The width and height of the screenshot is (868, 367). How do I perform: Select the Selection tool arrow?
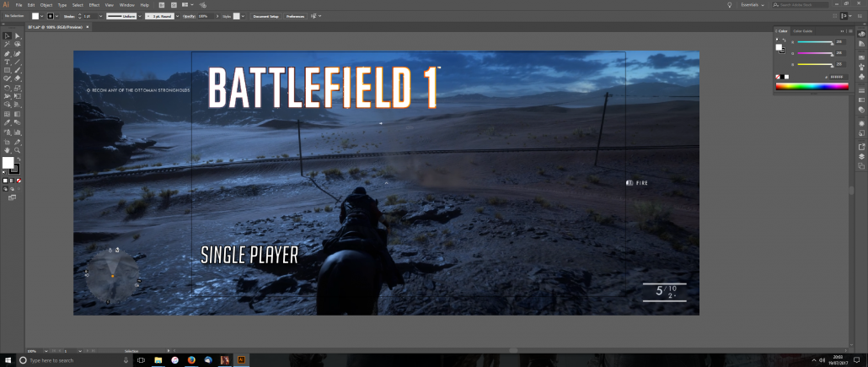(x=8, y=36)
